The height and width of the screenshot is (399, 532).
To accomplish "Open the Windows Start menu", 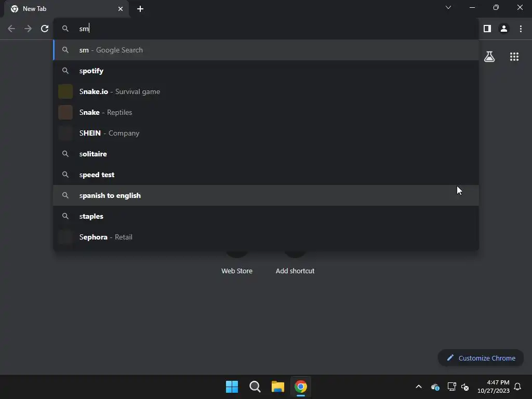I will 232,387.
